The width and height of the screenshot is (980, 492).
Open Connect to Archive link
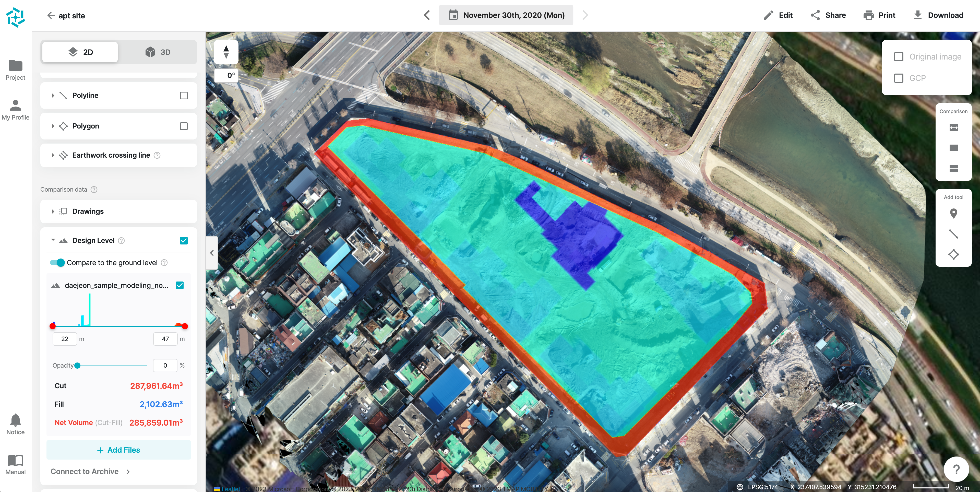pos(91,472)
